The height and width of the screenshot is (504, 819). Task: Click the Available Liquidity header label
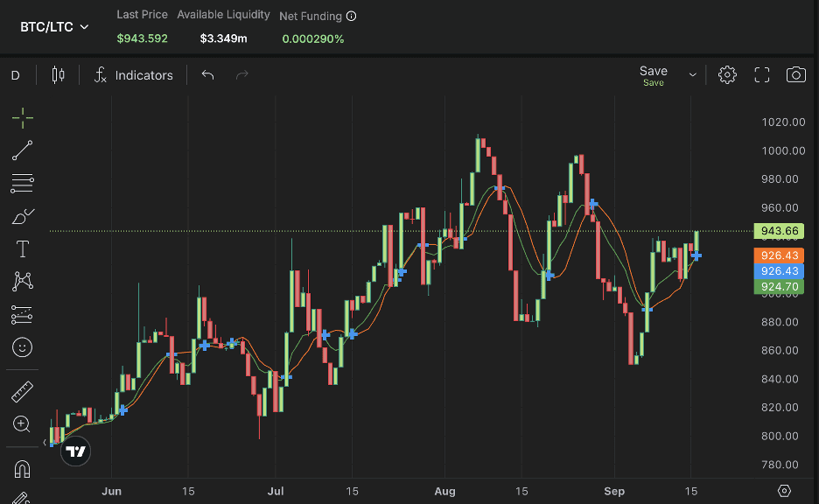pos(223,15)
